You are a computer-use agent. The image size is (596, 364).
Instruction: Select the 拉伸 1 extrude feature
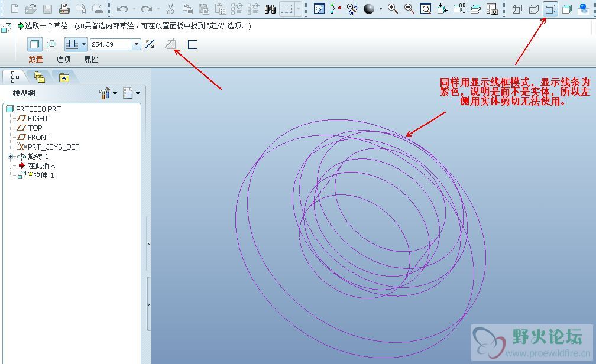coord(36,175)
